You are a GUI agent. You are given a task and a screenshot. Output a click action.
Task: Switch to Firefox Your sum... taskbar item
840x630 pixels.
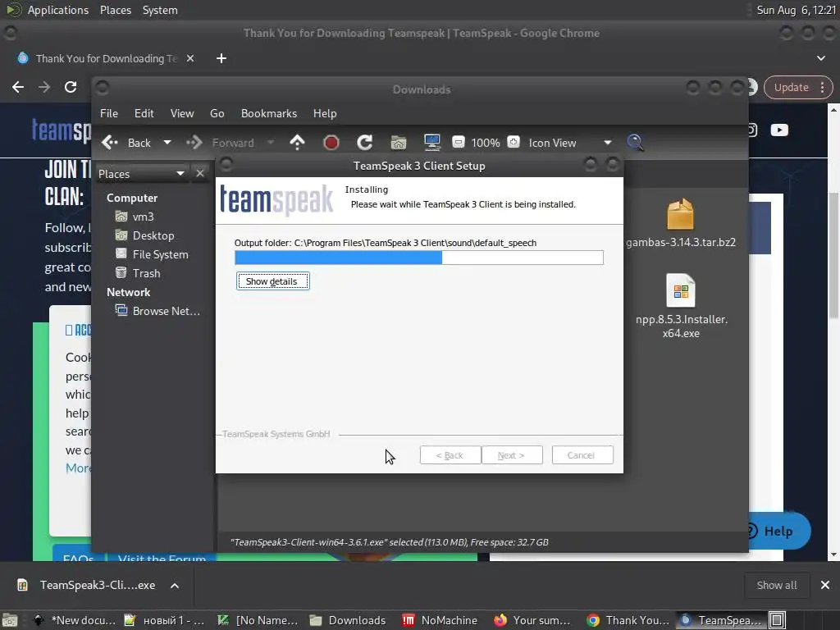532,620
